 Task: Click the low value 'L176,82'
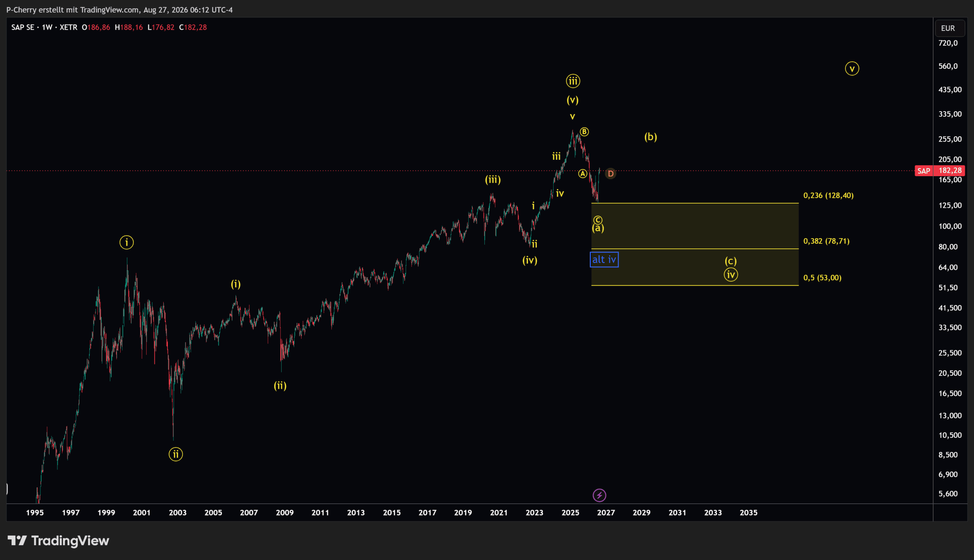pos(161,27)
